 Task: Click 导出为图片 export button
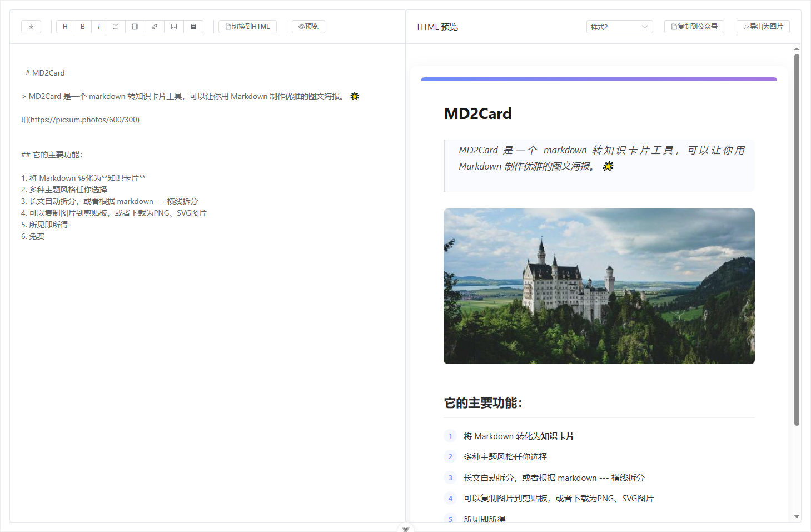763,27
